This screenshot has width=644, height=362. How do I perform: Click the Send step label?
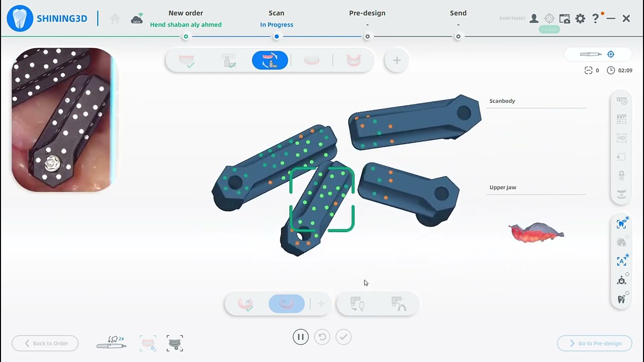(458, 13)
